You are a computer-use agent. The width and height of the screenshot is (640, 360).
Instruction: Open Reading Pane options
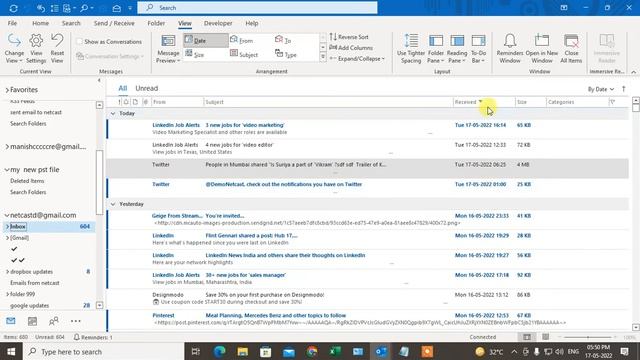click(457, 49)
